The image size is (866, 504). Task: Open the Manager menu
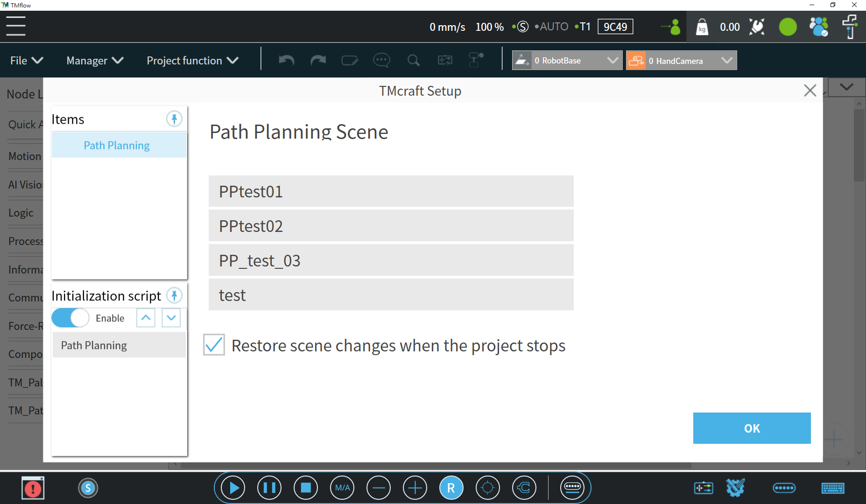click(x=95, y=61)
